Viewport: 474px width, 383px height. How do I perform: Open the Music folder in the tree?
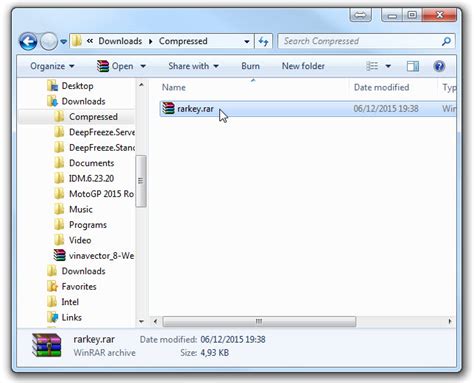click(x=81, y=209)
